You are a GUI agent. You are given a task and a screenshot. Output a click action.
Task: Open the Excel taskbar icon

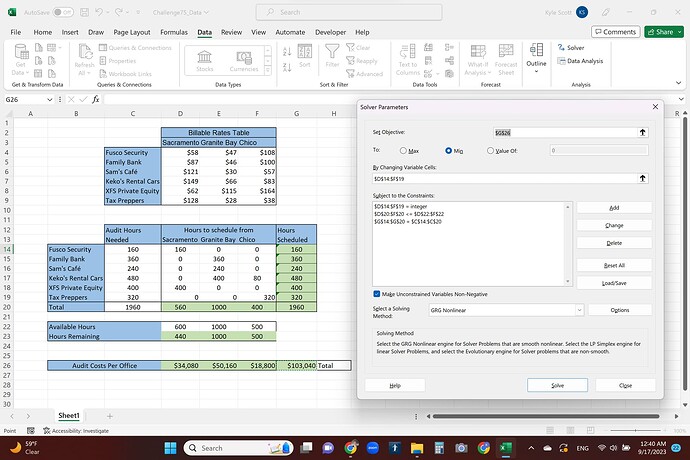(x=506, y=448)
